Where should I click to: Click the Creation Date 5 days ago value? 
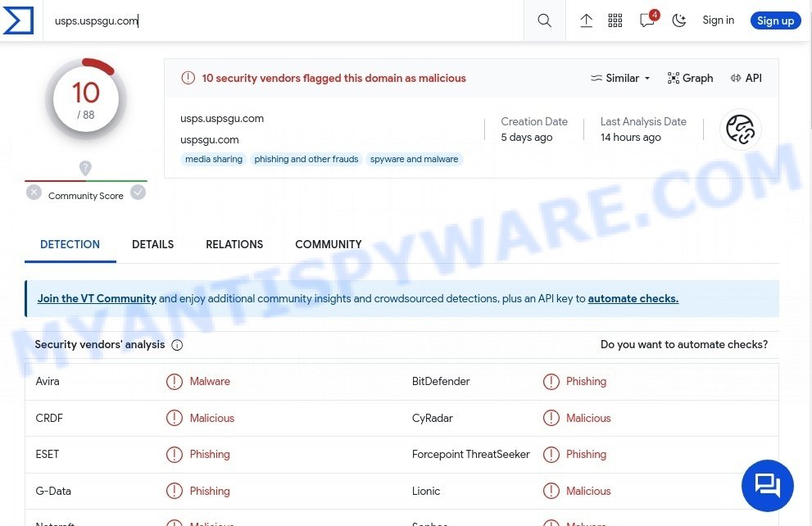[x=527, y=137]
